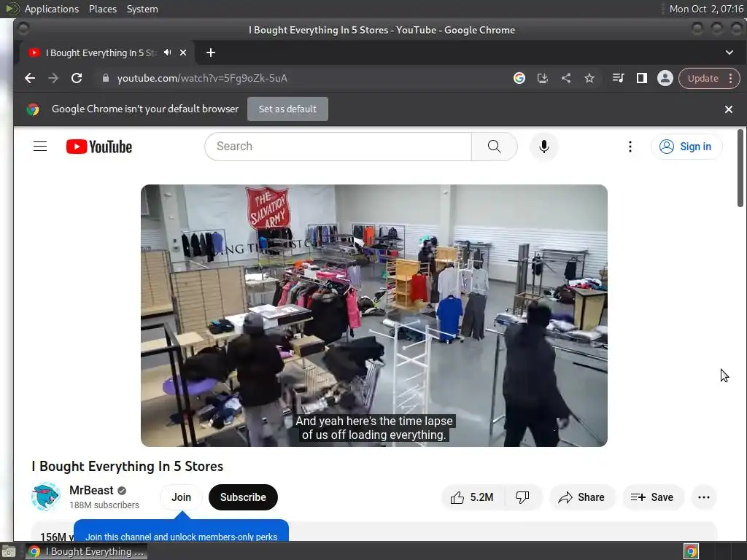Click the Join button
The width and height of the screenshot is (747, 560).
(x=181, y=497)
